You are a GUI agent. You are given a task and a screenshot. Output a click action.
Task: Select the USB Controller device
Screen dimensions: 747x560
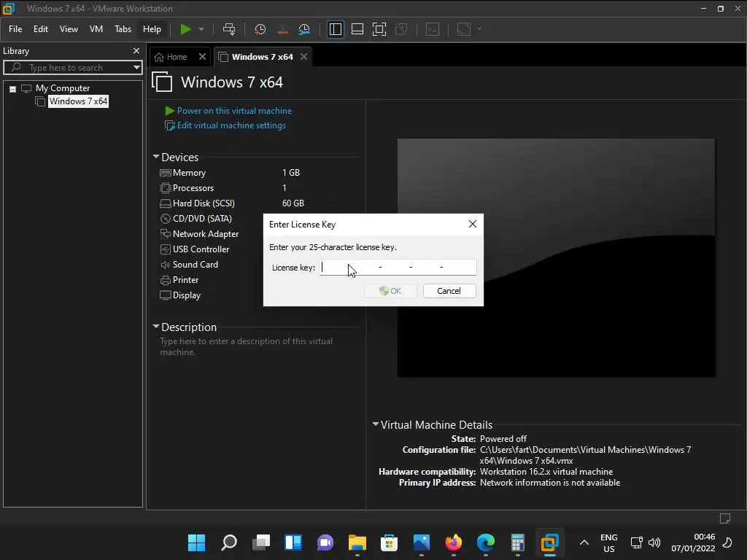click(x=201, y=249)
